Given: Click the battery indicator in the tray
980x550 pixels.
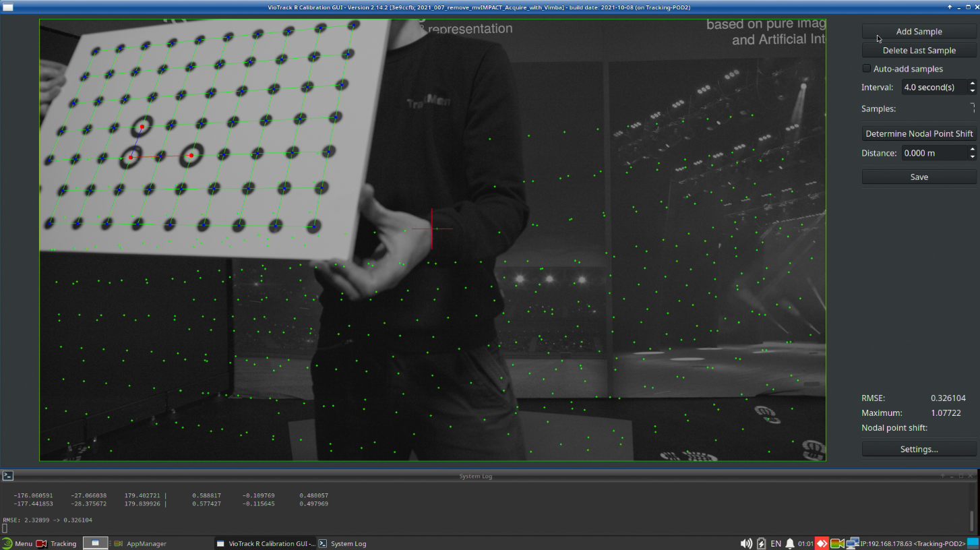Looking at the screenshot, I should tap(762, 543).
